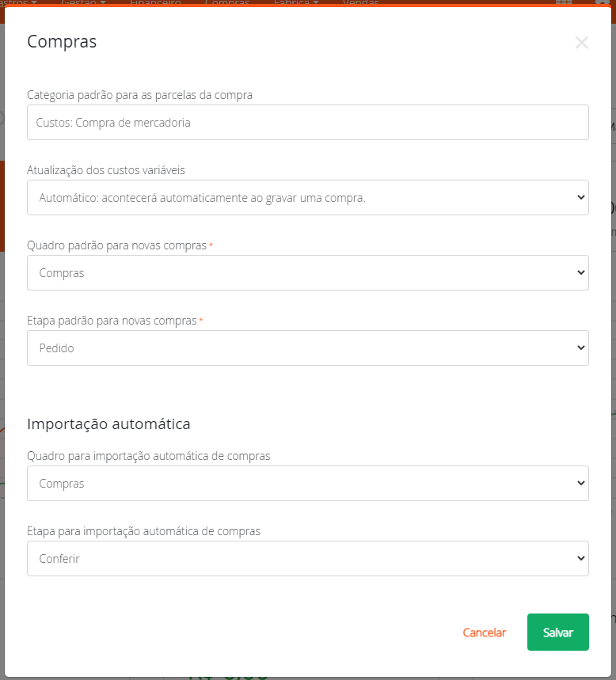
Task: Open the Gestão menu
Action: click(80, 3)
